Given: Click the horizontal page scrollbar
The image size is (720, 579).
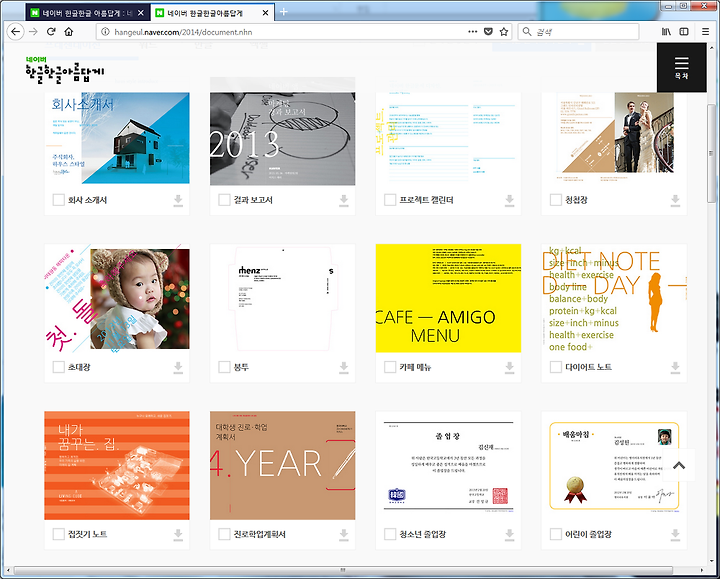Looking at the screenshot, I should click(x=343, y=570).
